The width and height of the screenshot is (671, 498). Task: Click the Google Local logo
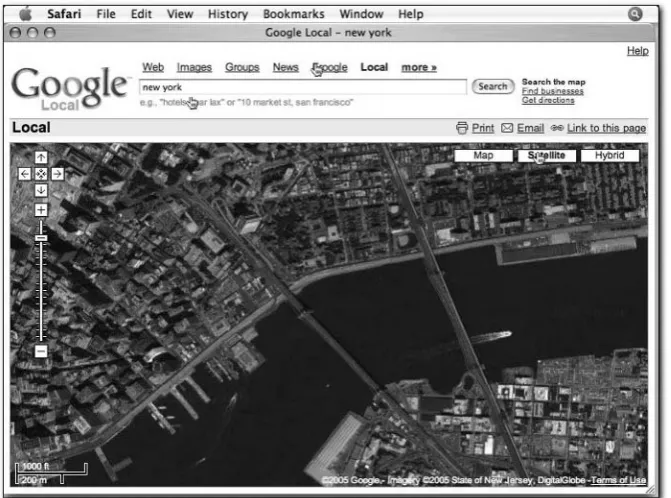[x=70, y=88]
